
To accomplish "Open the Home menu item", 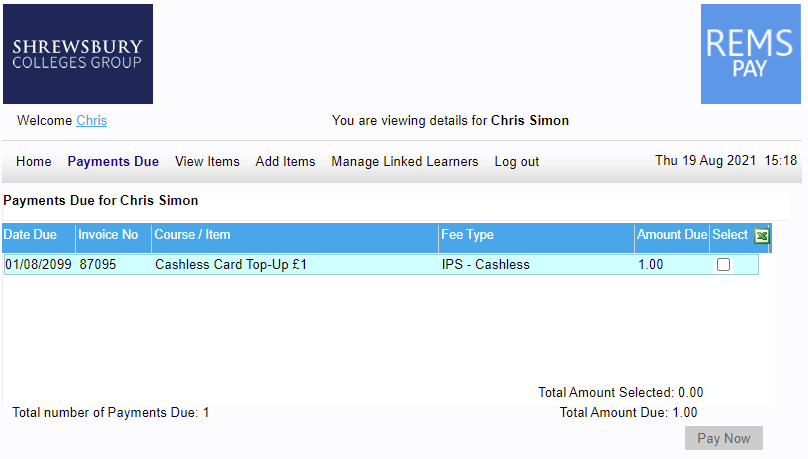I will [x=34, y=161].
